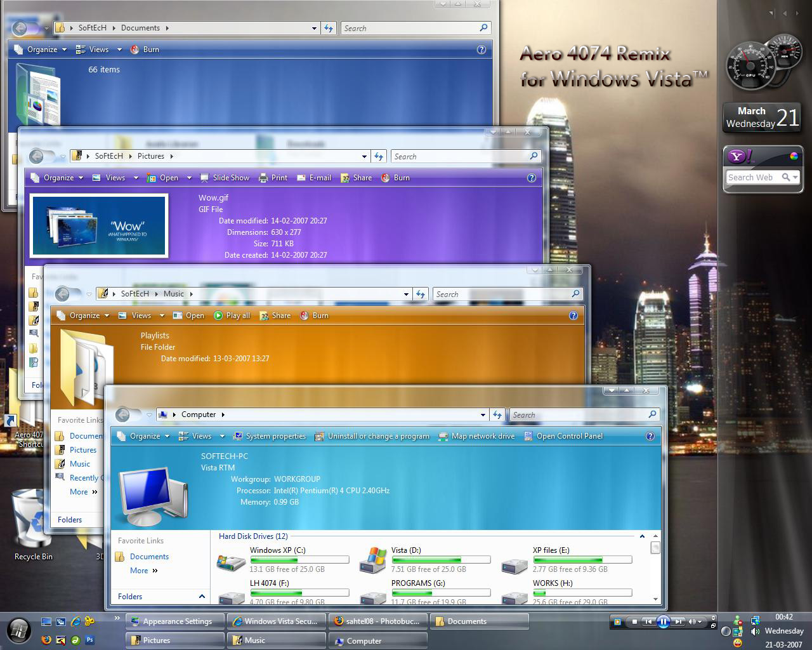Switch to Documents taskbar button
Screen dimensions: 812x650
(x=479, y=621)
